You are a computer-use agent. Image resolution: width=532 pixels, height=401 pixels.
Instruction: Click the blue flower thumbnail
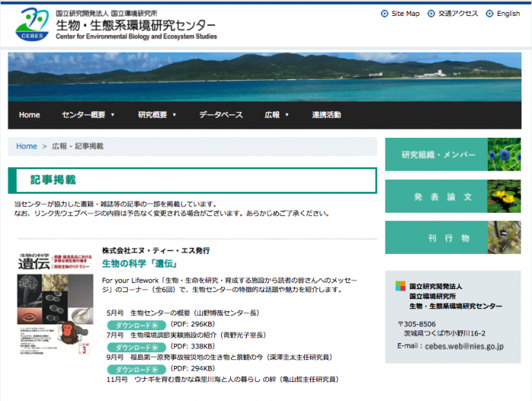(x=504, y=154)
